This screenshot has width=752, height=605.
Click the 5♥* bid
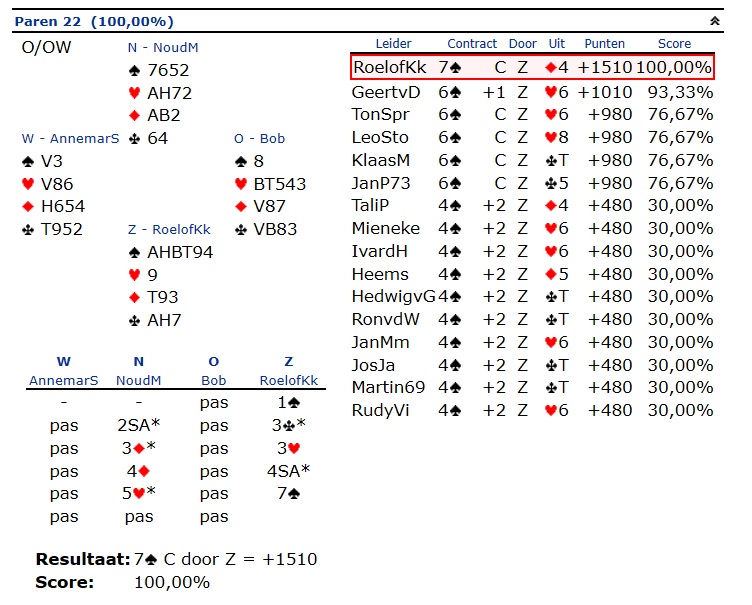[x=139, y=493]
